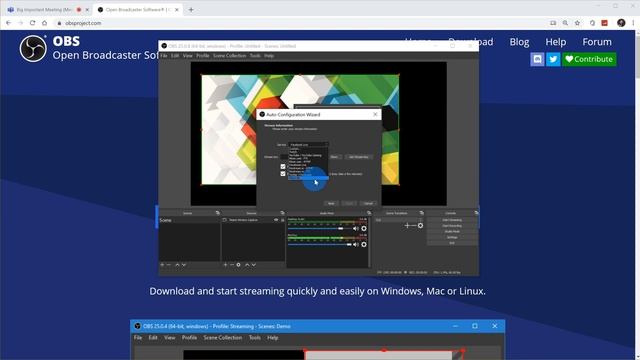Viewport: 640px width, 360px height.
Task: Open File menu in upper OBS window
Action: pyautogui.click(x=164, y=56)
